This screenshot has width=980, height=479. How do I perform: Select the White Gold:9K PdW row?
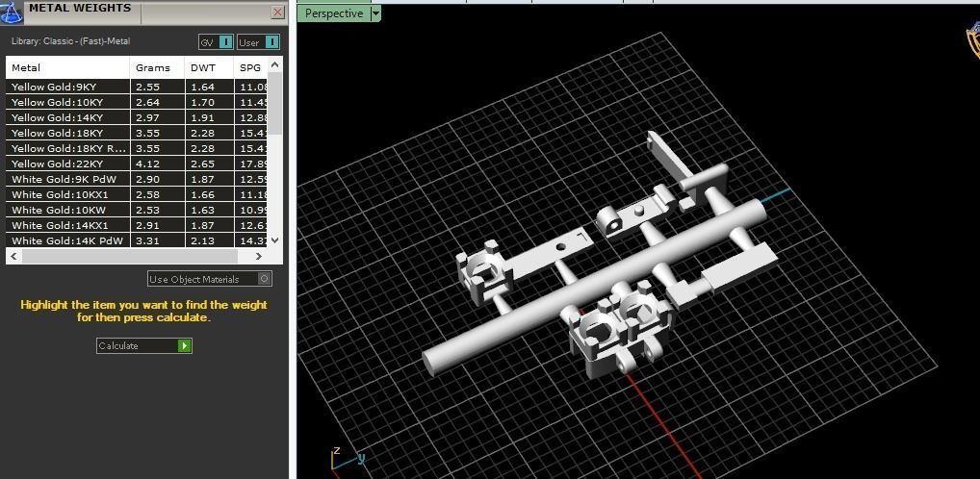pos(137,179)
